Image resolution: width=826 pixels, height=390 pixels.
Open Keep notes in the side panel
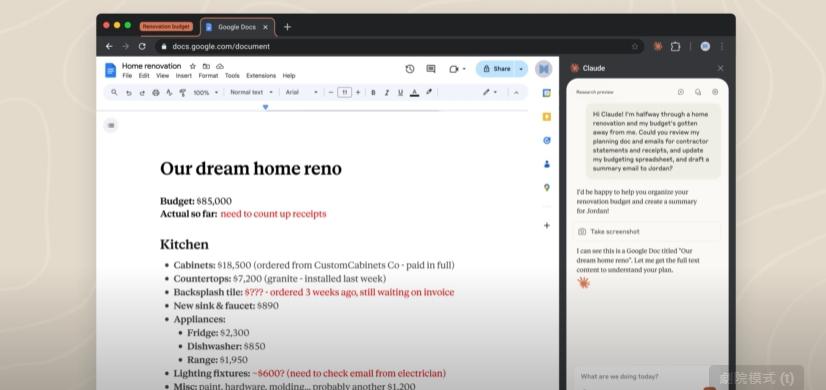[547, 117]
